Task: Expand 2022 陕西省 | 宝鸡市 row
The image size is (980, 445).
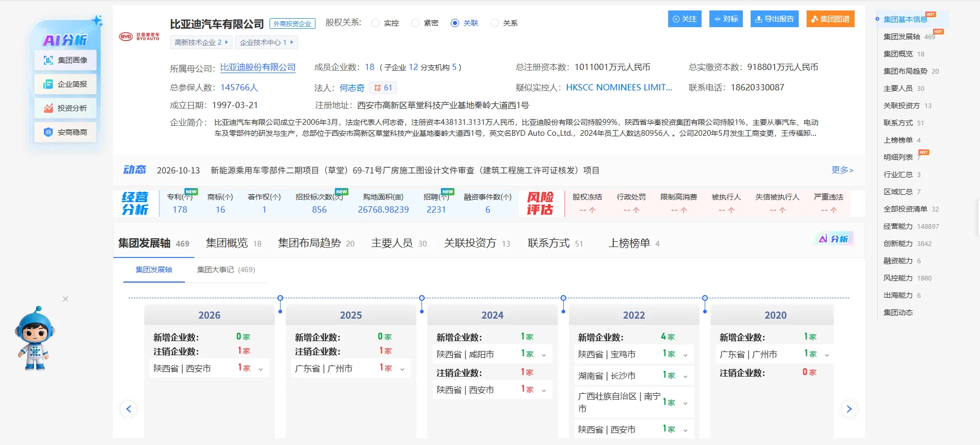Action: tap(634, 354)
